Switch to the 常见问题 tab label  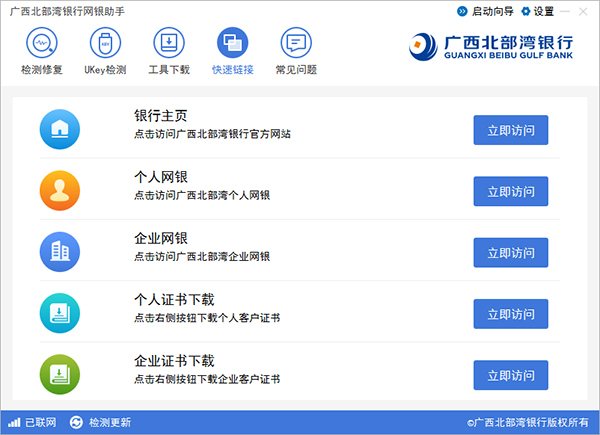pos(296,70)
